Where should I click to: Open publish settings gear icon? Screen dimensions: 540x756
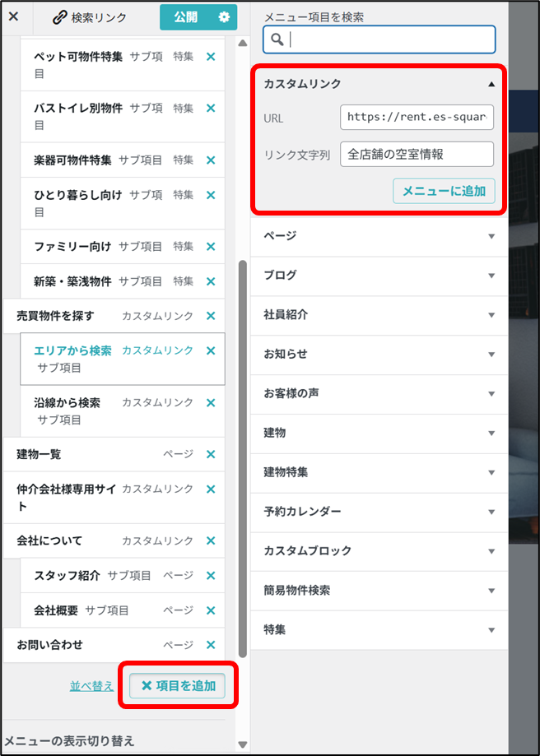point(224,17)
